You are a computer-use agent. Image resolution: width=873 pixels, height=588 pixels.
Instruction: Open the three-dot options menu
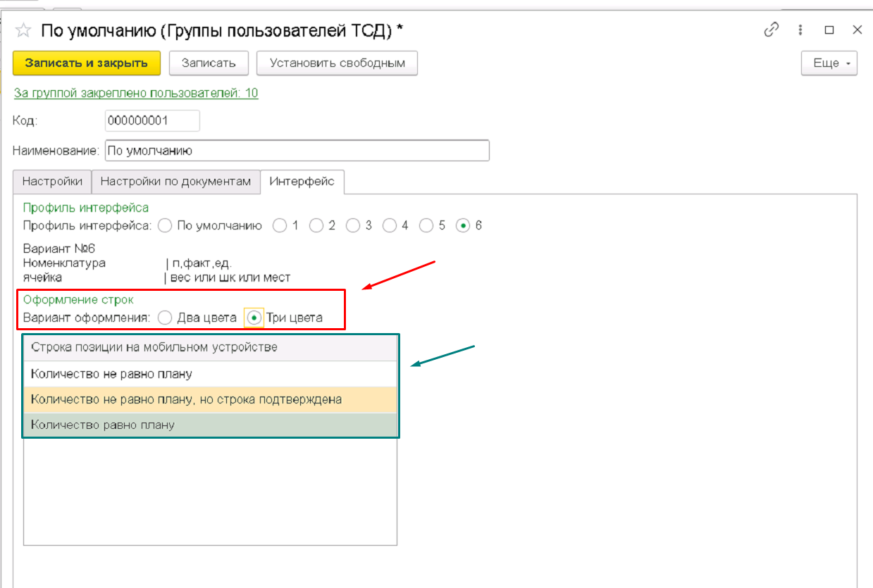(800, 30)
